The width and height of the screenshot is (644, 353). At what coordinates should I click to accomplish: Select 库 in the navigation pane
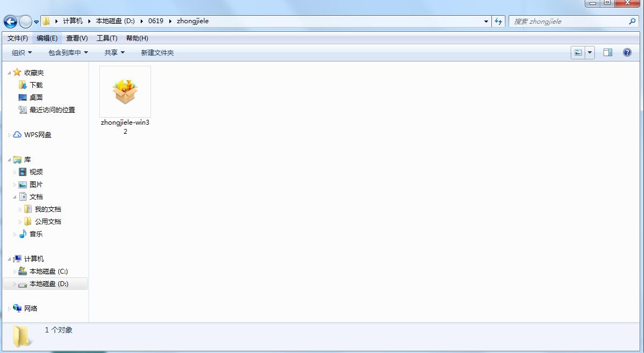point(28,159)
